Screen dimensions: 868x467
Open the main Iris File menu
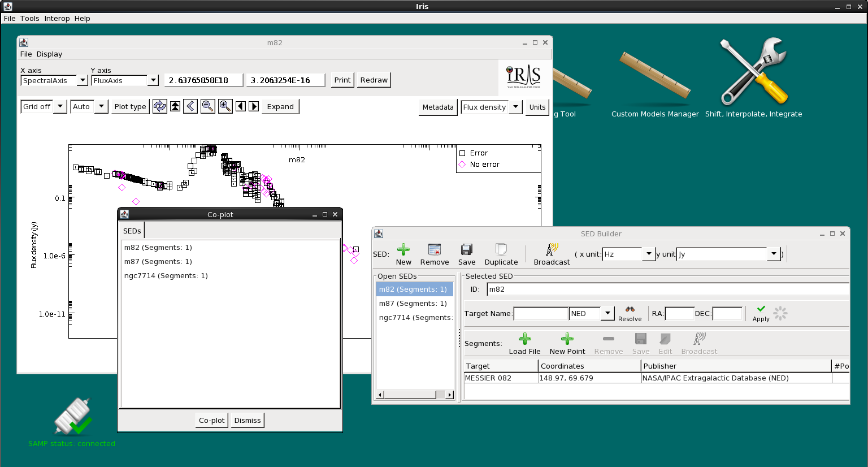(x=10, y=18)
